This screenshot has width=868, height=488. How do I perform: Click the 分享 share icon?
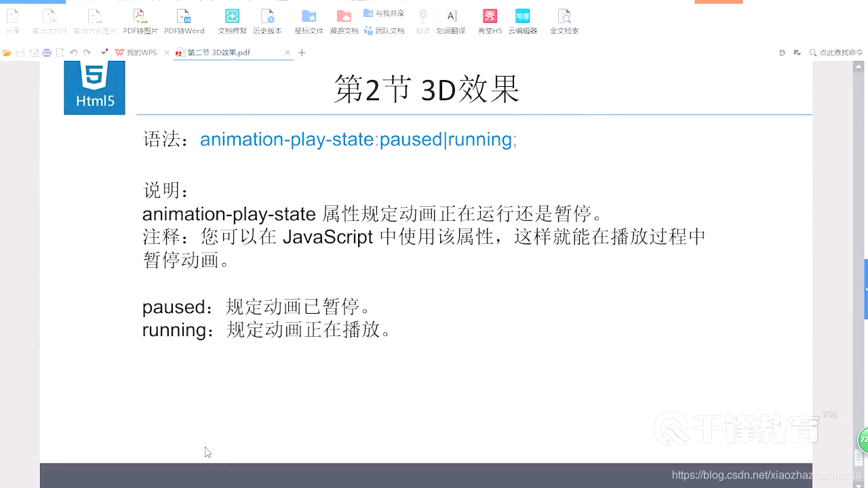[12, 21]
